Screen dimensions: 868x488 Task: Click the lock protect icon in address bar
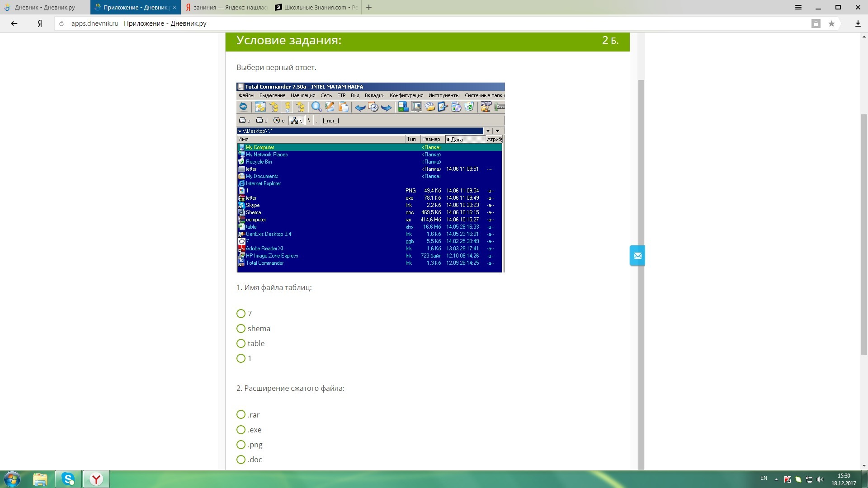(x=816, y=23)
